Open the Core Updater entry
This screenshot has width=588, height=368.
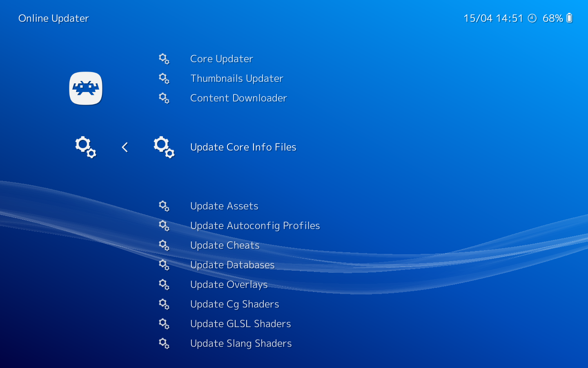pyautogui.click(x=222, y=59)
